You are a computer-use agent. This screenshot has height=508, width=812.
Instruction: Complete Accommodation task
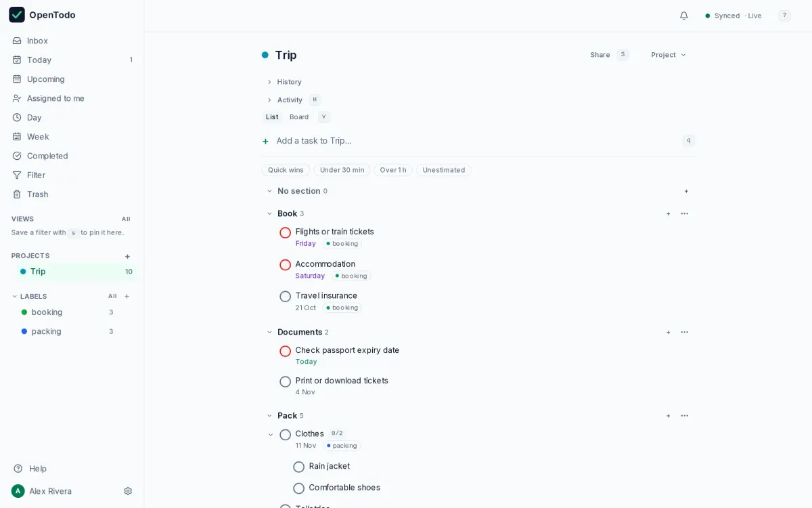click(286, 265)
